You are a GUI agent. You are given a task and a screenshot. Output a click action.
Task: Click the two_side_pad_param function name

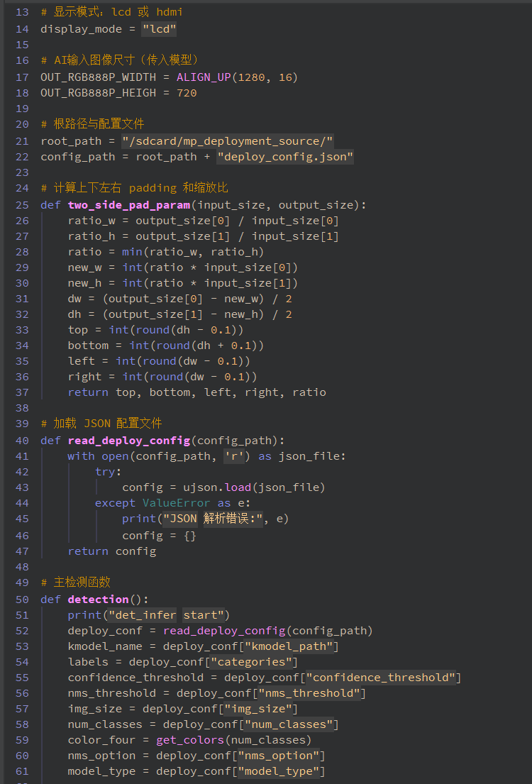click(129, 205)
